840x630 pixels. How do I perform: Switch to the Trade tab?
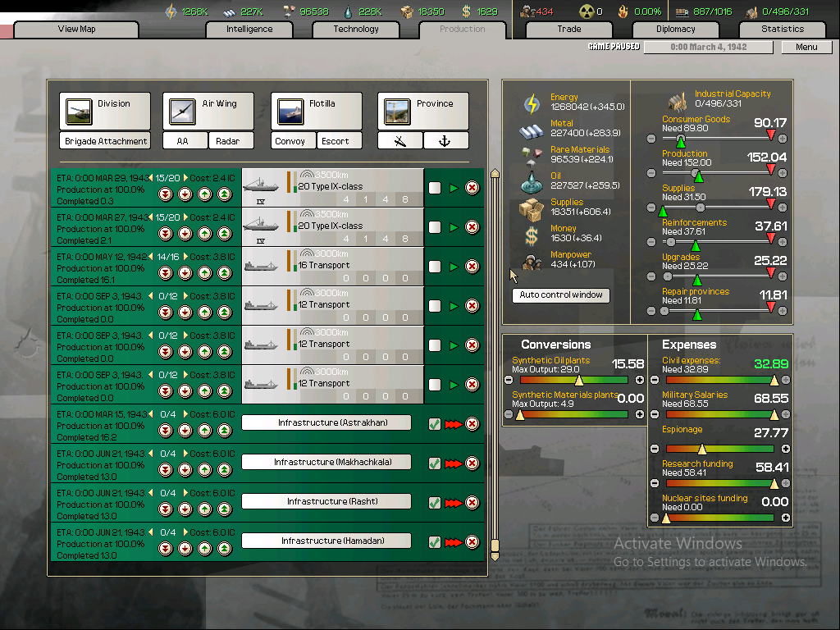tap(568, 29)
